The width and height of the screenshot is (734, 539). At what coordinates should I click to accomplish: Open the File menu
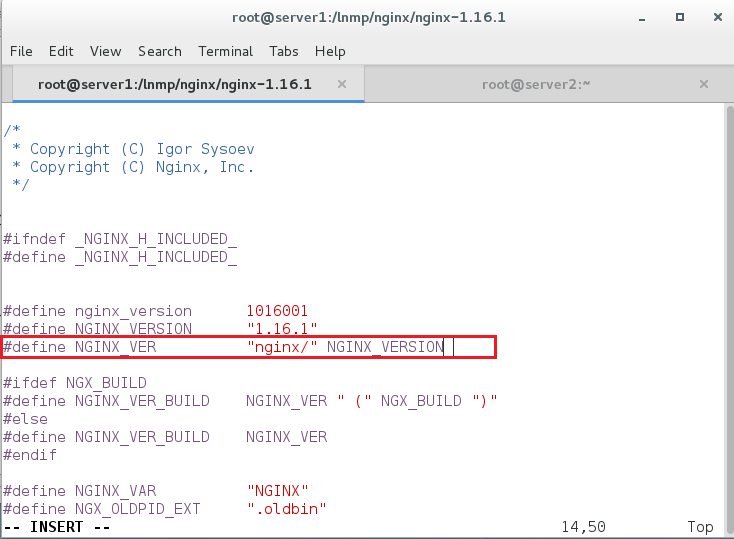(x=21, y=51)
